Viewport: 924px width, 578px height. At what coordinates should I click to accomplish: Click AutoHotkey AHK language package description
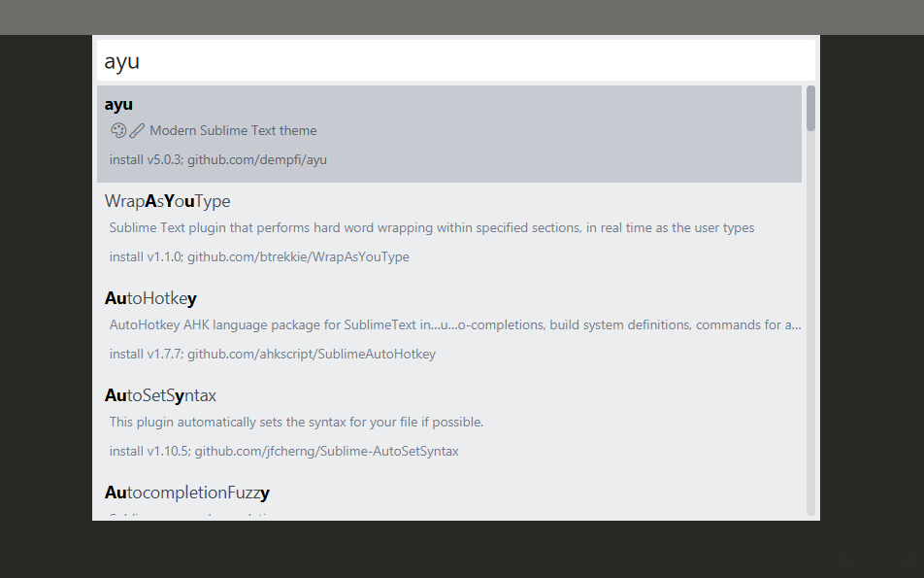455,325
